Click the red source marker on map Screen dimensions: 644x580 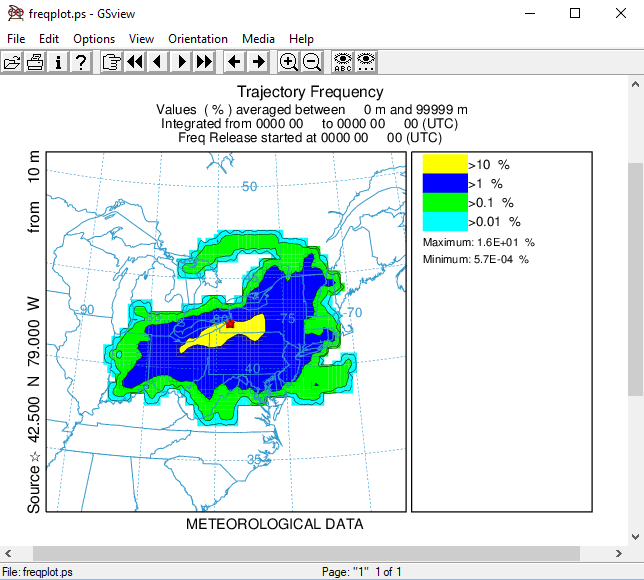point(230,324)
